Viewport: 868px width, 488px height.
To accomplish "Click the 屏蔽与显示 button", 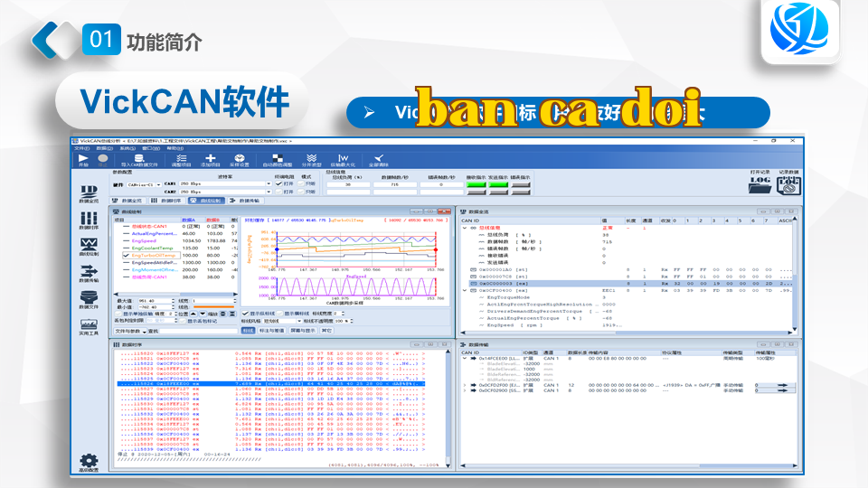I will coord(303,331).
